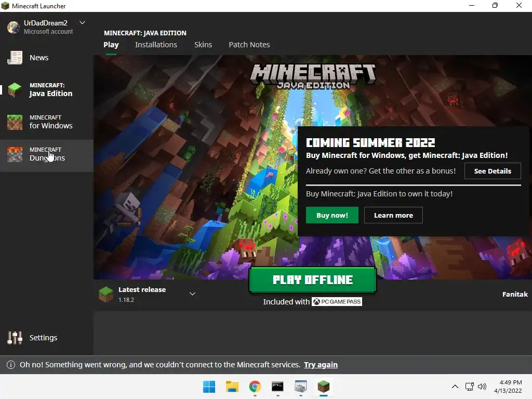
Task: Click the Fanitak username text
Action: pyautogui.click(x=515, y=294)
